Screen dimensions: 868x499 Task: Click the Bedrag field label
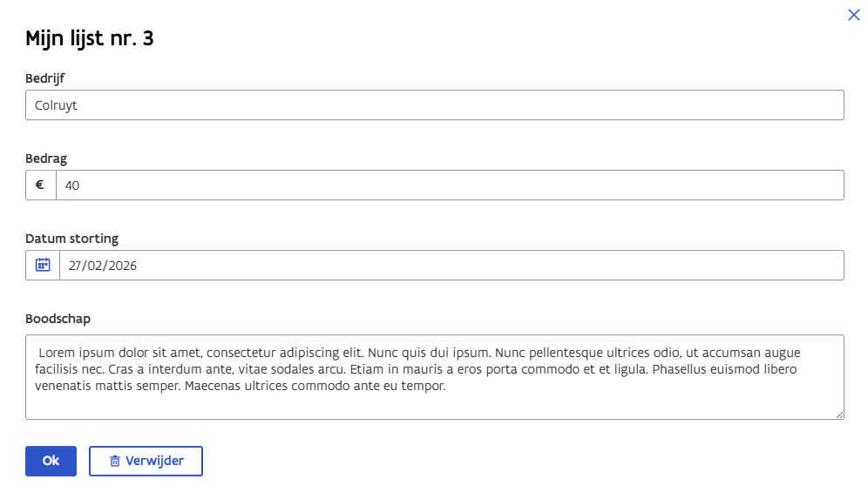click(x=46, y=158)
